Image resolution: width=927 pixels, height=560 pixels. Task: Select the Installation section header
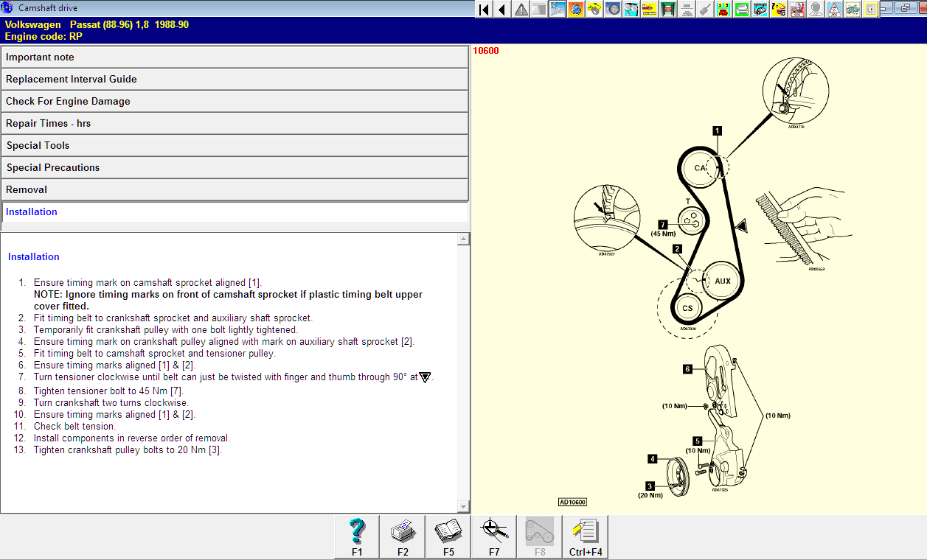235,211
